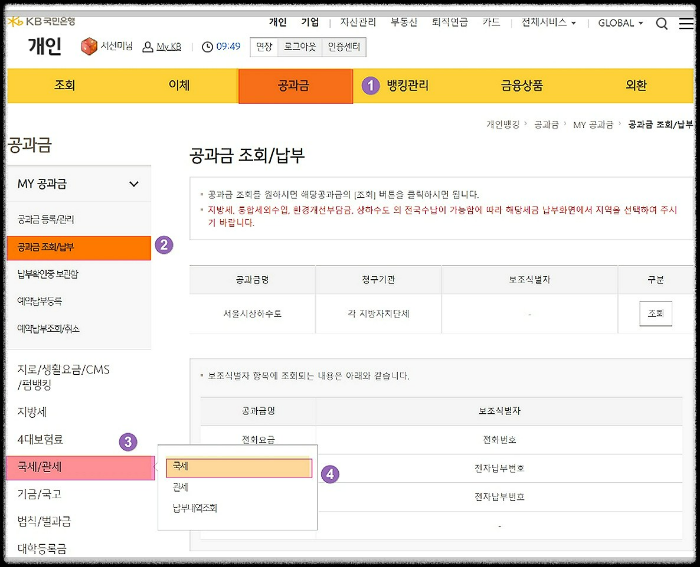Click 서울시상하수도 table cell

pos(253,313)
